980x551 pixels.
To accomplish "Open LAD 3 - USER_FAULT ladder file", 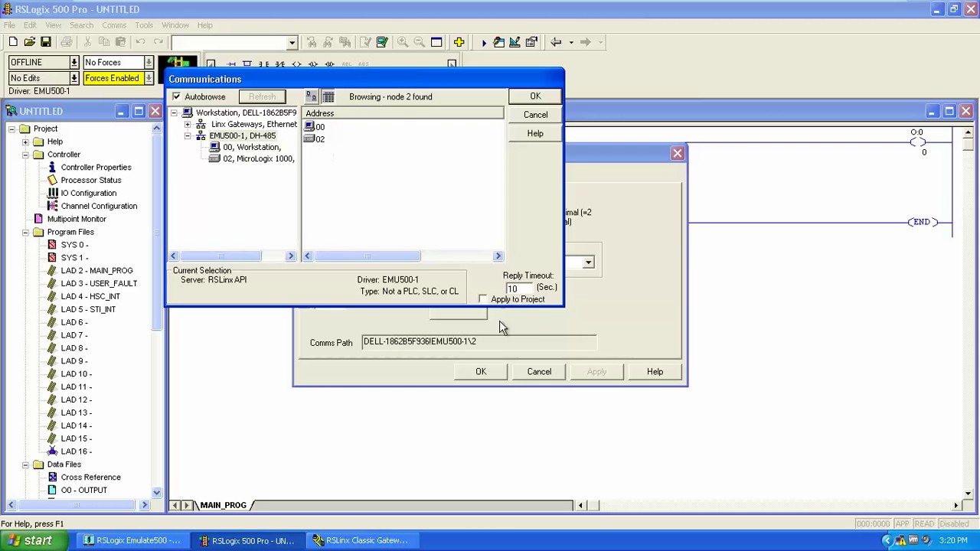I will point(99,283).
